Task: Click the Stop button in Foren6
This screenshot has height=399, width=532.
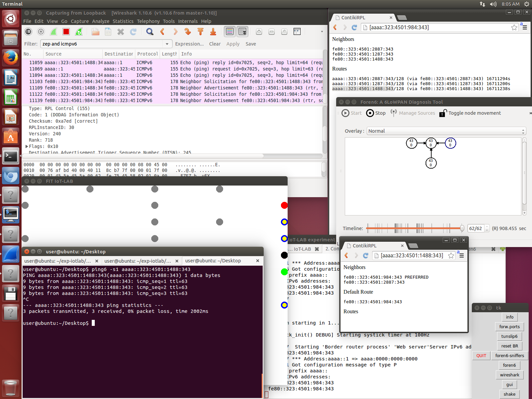Action: click(x=376, y=113)
